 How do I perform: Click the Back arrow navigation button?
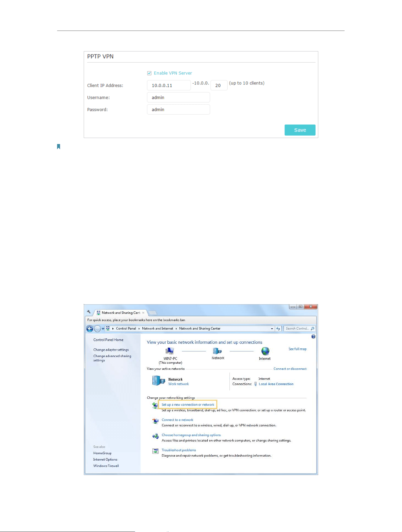[x=90, y=329]
